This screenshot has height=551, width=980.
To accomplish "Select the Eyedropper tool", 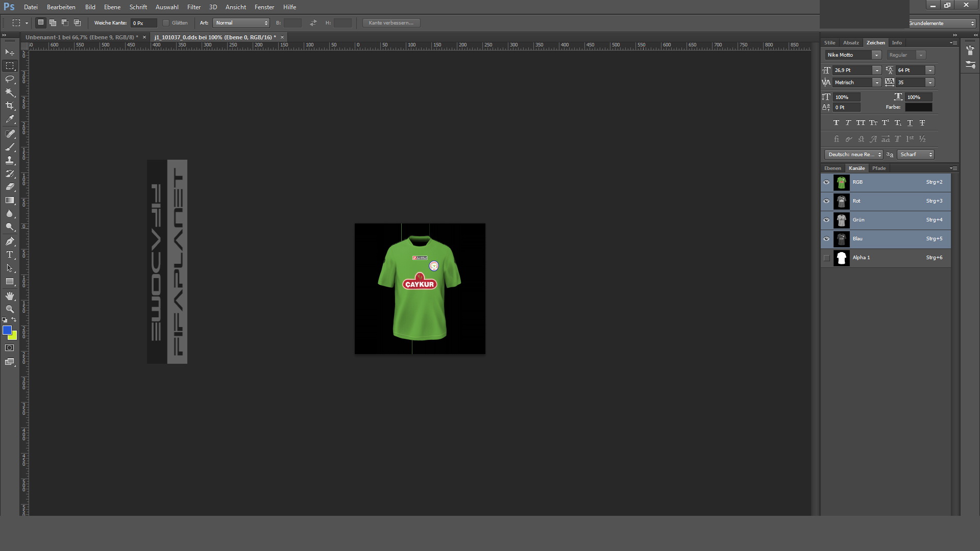I will pyautogui.click(x=10, y=119).
